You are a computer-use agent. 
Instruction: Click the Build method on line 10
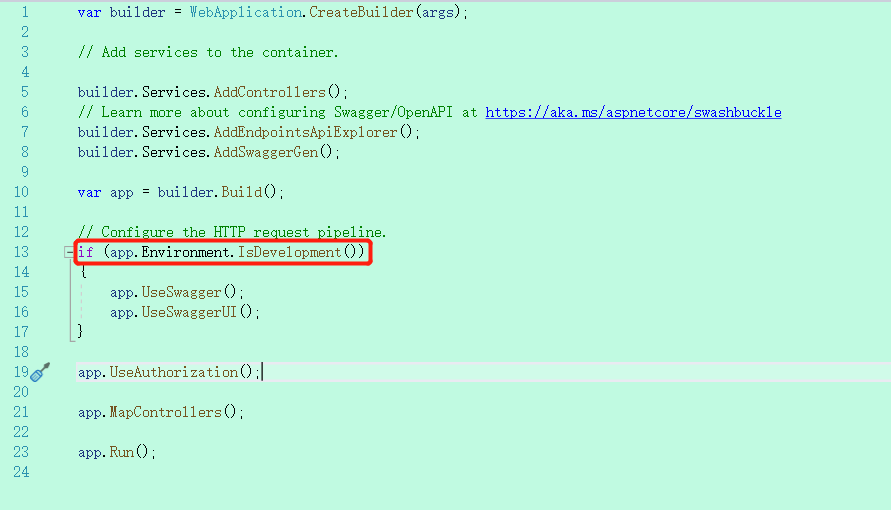click(x=242, y=192)
